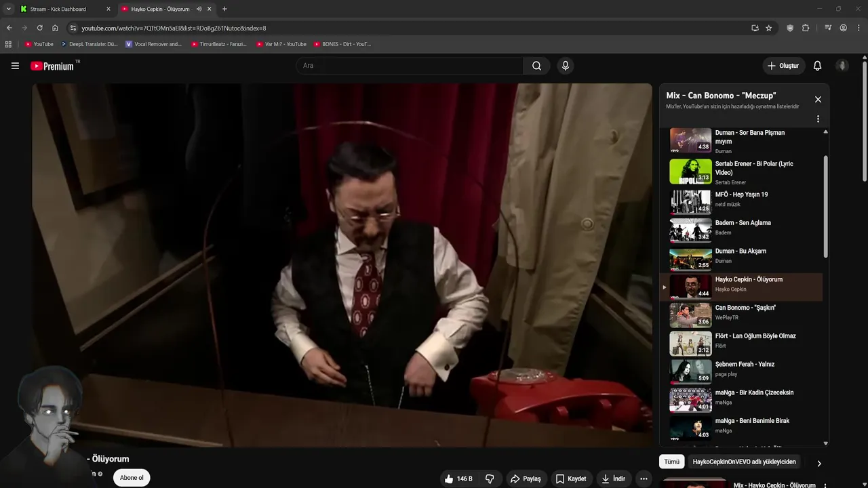This screenshot has width=868, height=488.
Task: Open the account avatar menu
Action: (842, 66)
